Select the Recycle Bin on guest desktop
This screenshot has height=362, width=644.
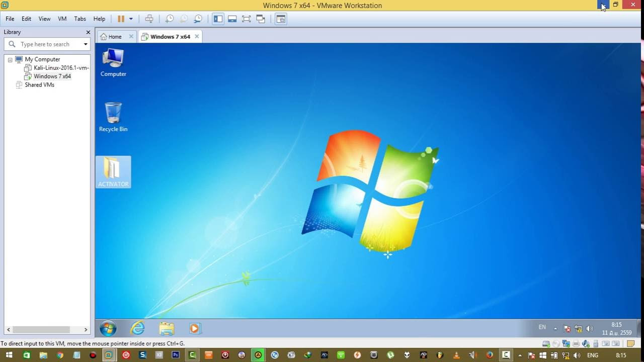(113, 117)
